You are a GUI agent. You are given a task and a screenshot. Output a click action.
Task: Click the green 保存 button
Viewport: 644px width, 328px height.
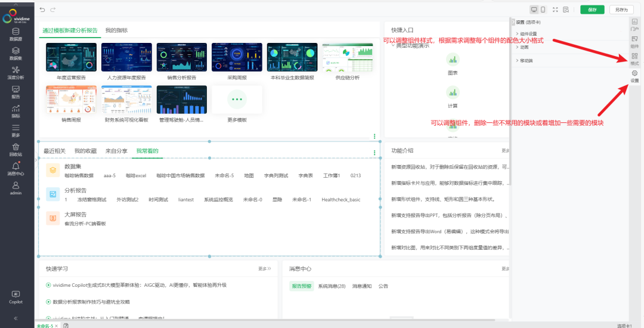click(592, 10)
